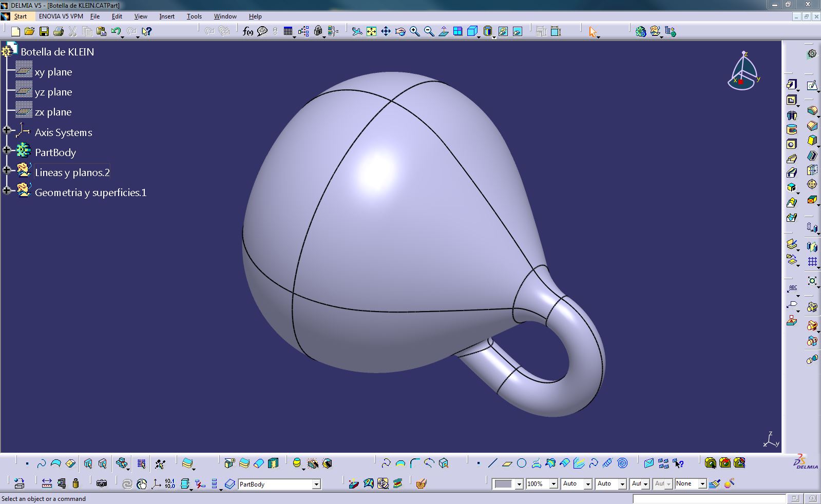Open the Insert menu
This screenshot has height=504, width=821.
point(167,16)
